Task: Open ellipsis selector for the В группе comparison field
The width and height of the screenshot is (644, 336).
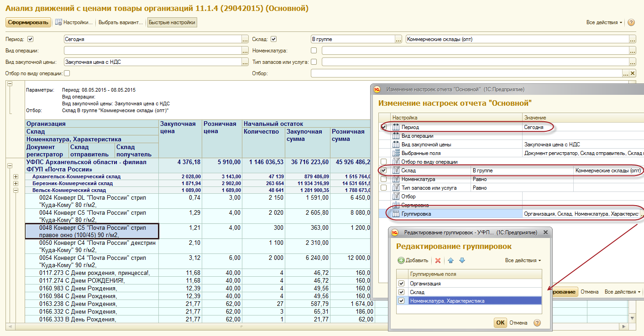Action: point(398,39)
